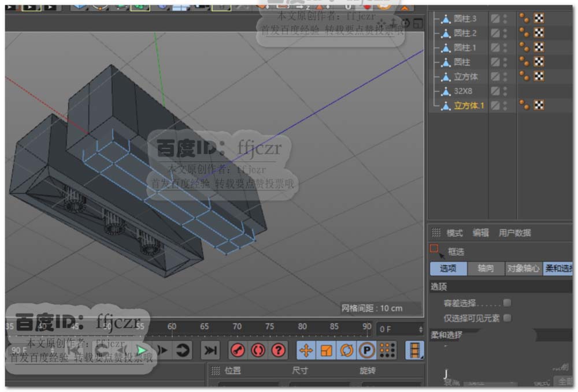This screenshot has height=392, width=578.
Task: Open the filmstrip playback settings icon
Action: (x=414, y=350)
